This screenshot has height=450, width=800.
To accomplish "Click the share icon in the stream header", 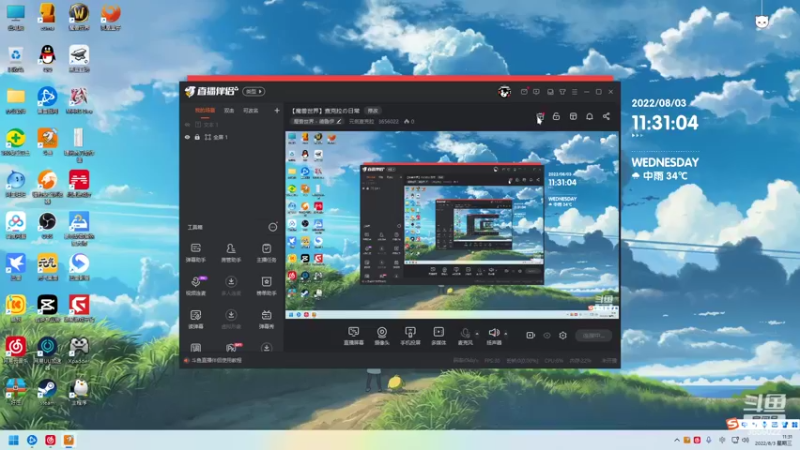I will pyautogui.click(x=606, y=116).
